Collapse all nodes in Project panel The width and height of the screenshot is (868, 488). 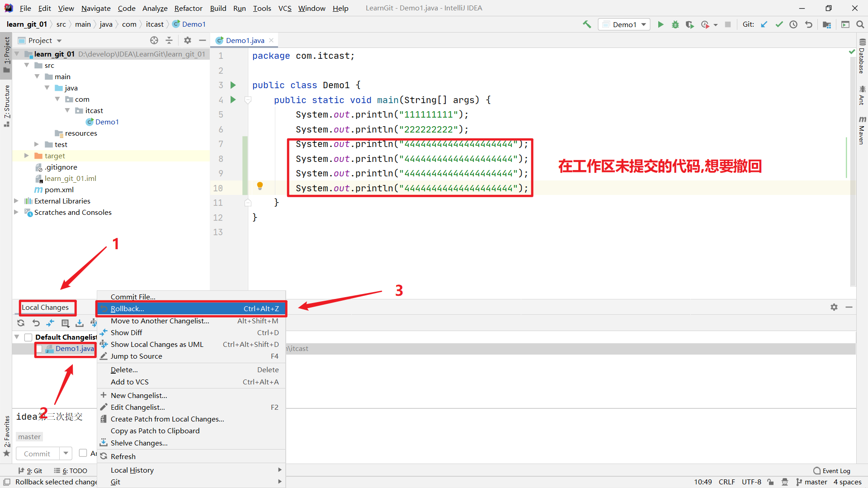(169, 40)
